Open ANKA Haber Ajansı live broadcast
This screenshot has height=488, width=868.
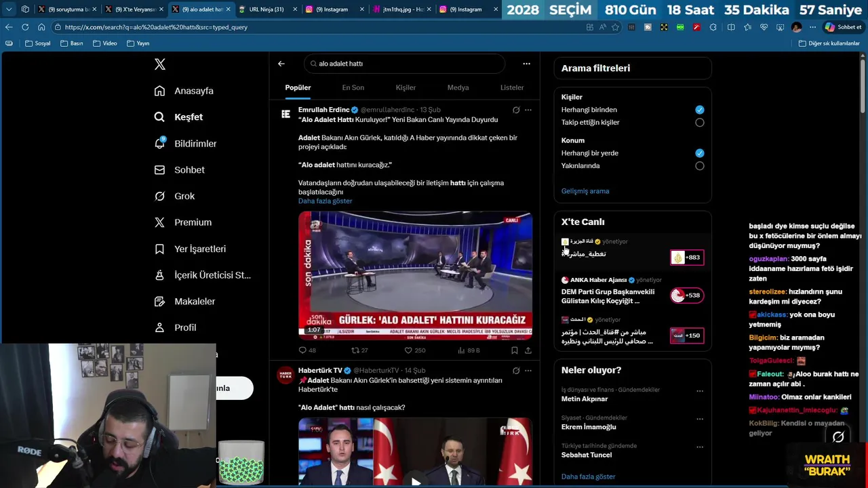click(x=632, y=291)
